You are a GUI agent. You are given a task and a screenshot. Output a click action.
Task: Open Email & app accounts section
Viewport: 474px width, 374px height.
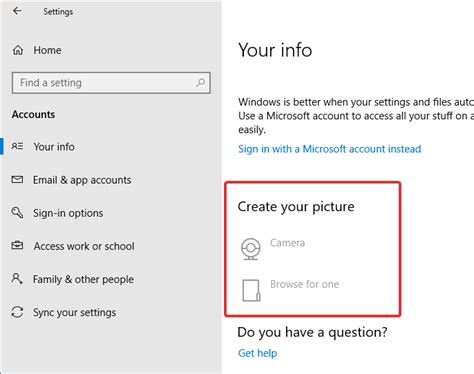click(x=82, y=180)
